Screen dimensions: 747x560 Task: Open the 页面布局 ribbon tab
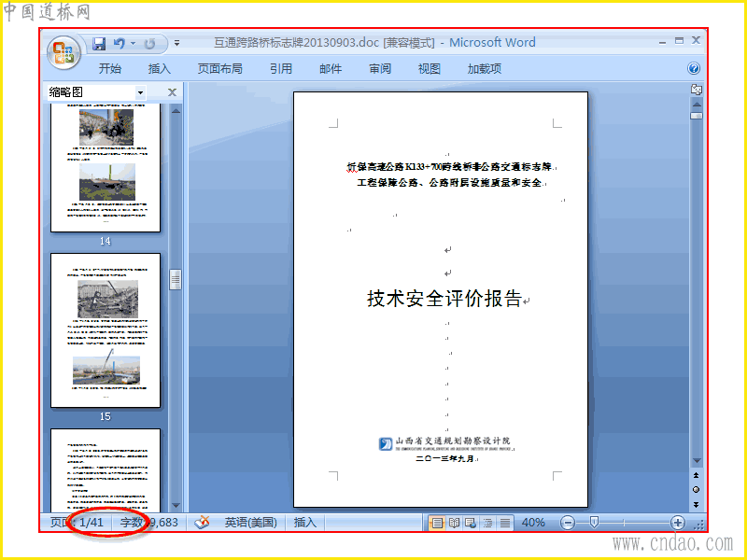coord(219,68)
